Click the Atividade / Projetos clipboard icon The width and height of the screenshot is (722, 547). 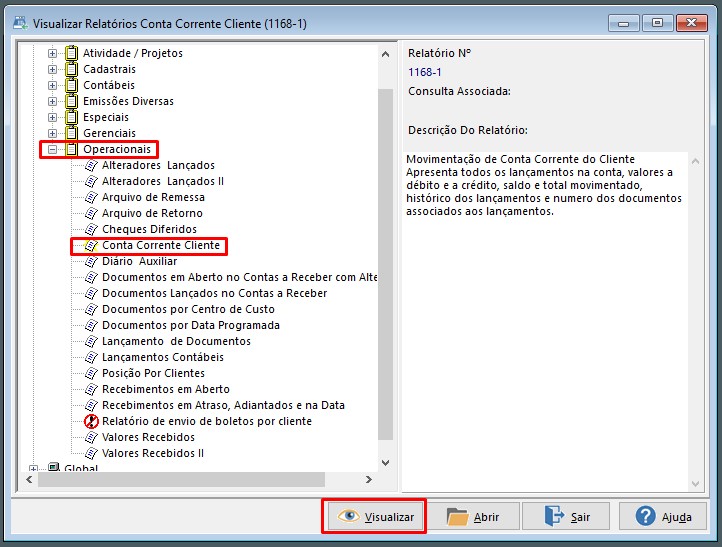pyautogui.click(x=71, y=53)
